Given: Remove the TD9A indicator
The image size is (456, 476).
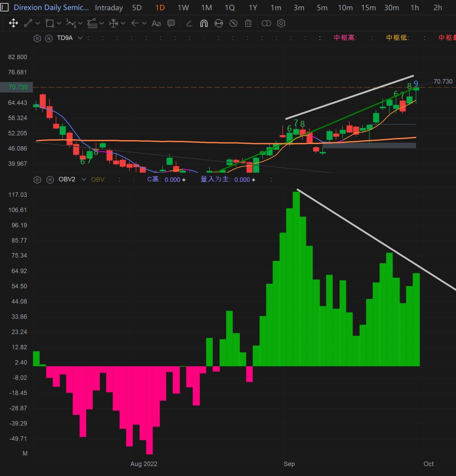Looking at the screenshot, I should [x=49, y=38].
